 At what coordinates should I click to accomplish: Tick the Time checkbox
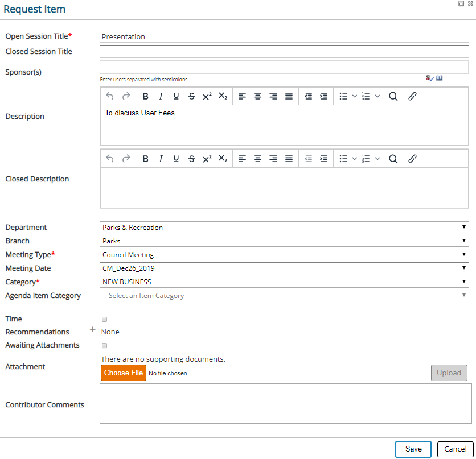(x=104, y=319)
